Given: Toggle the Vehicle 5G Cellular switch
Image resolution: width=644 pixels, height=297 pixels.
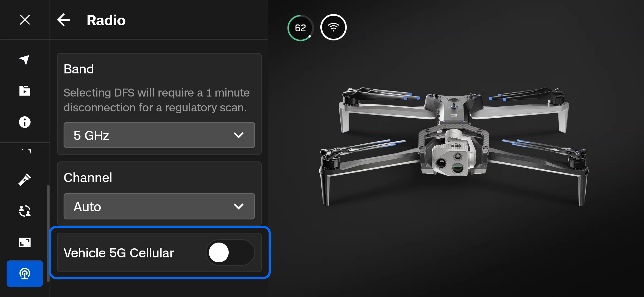Looking at the screenshot, I should 230,252.
